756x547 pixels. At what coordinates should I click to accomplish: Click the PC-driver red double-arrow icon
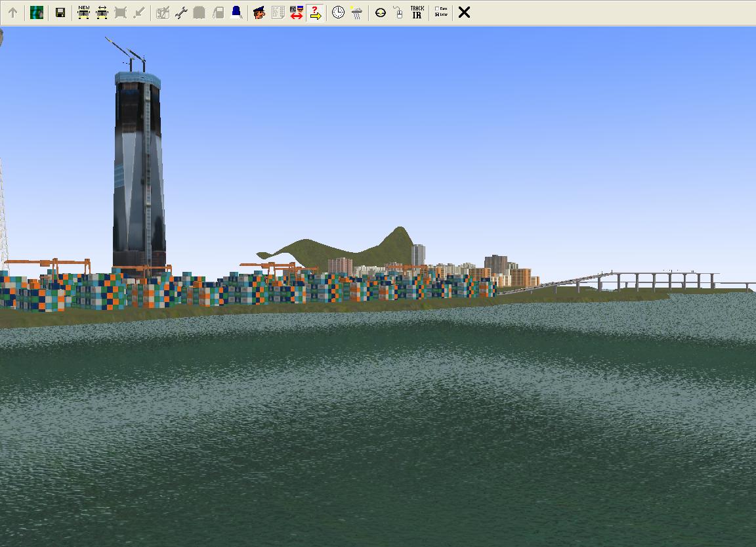tap(297, 12)
